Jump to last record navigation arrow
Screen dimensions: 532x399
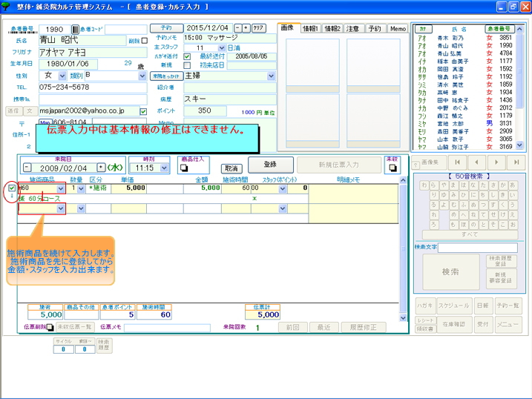(516, 162)
